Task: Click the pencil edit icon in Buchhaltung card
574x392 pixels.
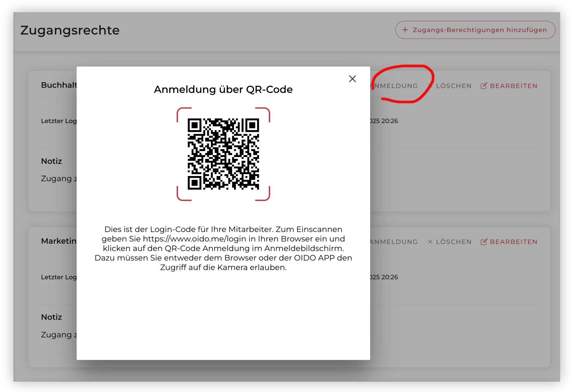Action: (x=483, y=86)
